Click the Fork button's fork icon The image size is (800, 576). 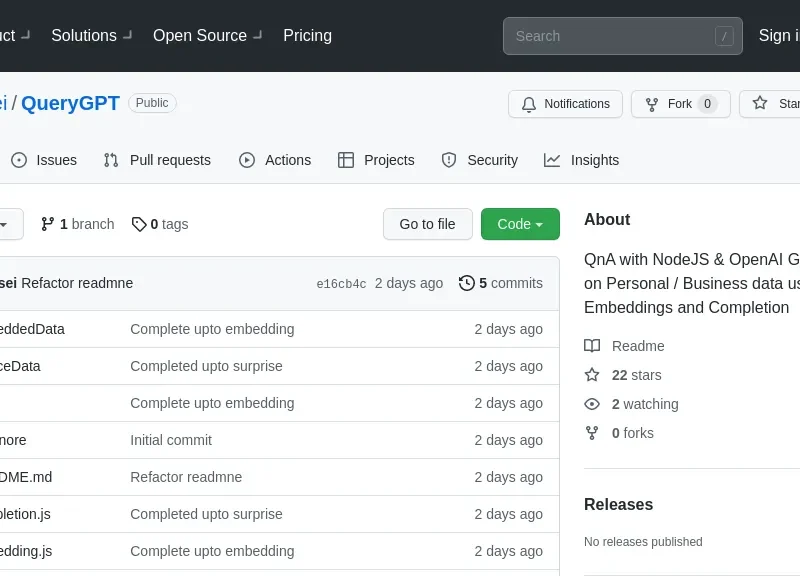652,105
